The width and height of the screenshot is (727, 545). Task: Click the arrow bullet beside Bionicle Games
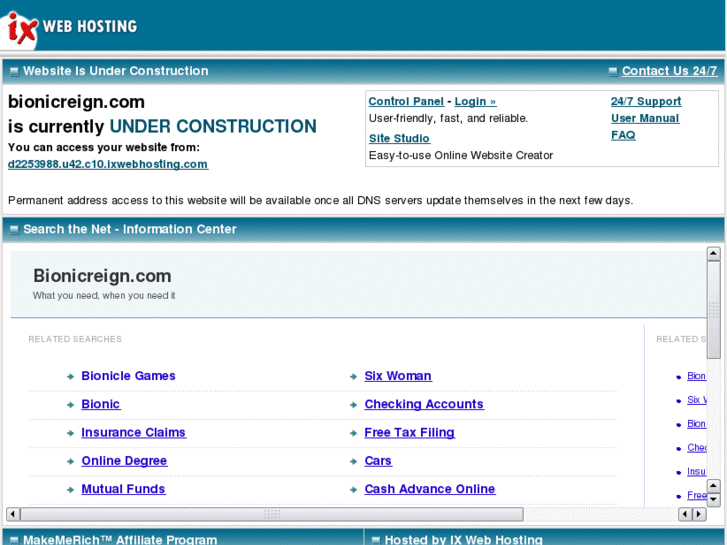[x=70, y=377]
